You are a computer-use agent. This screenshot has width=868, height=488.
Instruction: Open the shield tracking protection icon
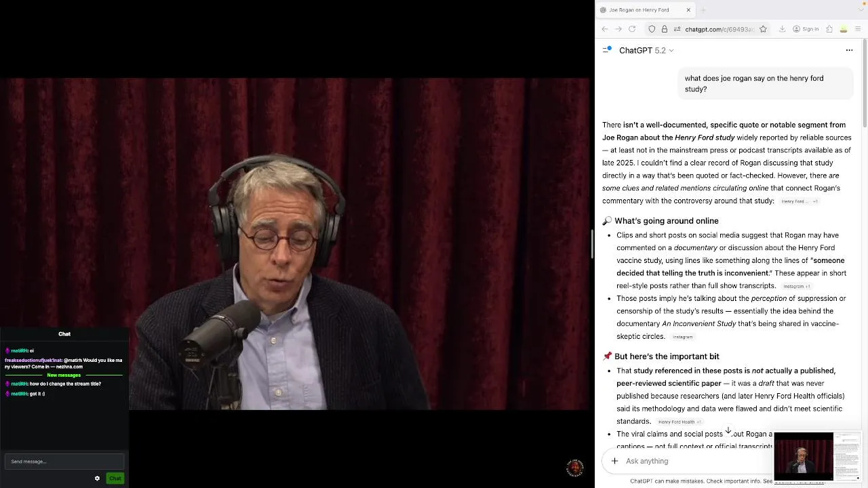pyautogui.click(x=652, y=29)
